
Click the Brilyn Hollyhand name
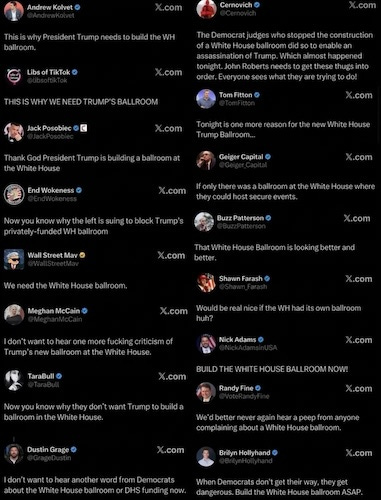pyautogui.click(x=245, y=453)
